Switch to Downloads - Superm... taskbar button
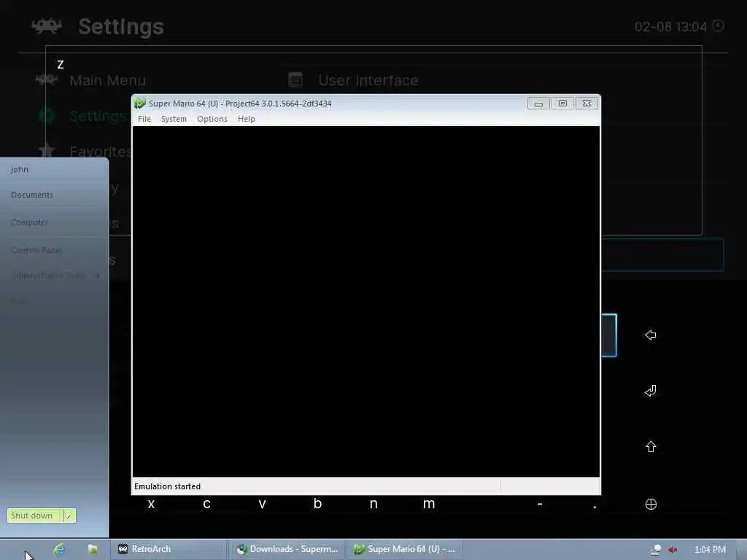Screen dimensions: 747x560 (287, 549)
